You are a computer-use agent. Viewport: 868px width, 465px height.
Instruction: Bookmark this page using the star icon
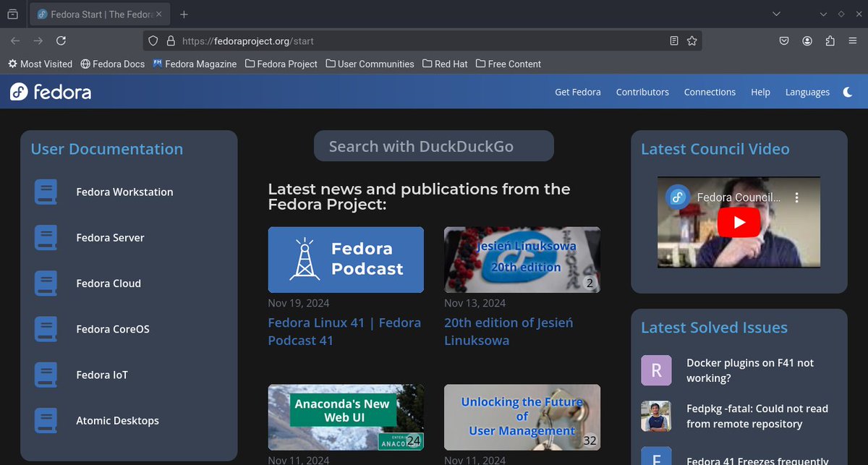692,41
